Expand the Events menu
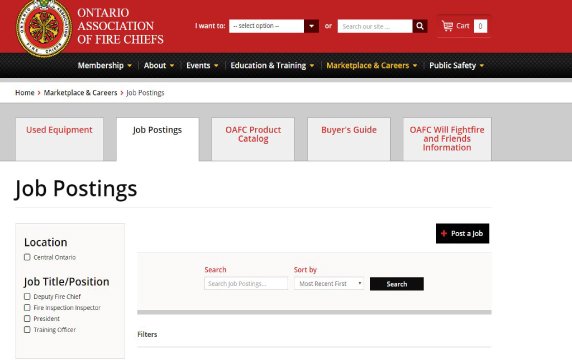 click(x=202, y=66)
